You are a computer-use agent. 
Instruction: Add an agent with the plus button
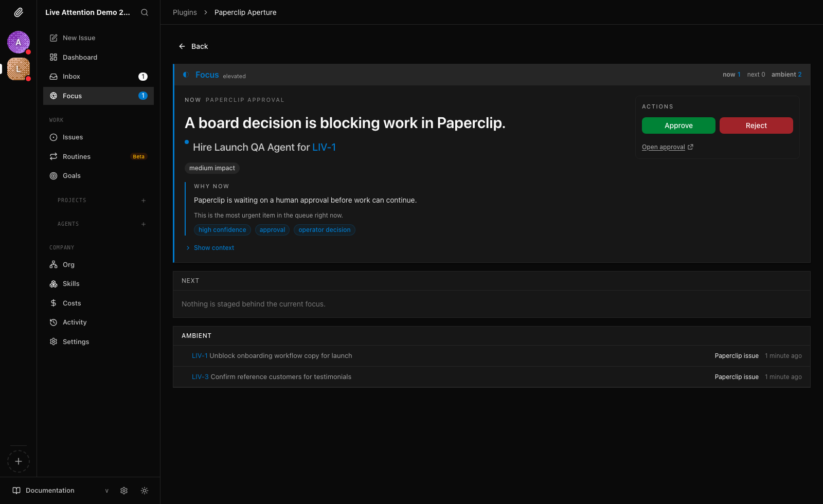click(x=144, y=224)
